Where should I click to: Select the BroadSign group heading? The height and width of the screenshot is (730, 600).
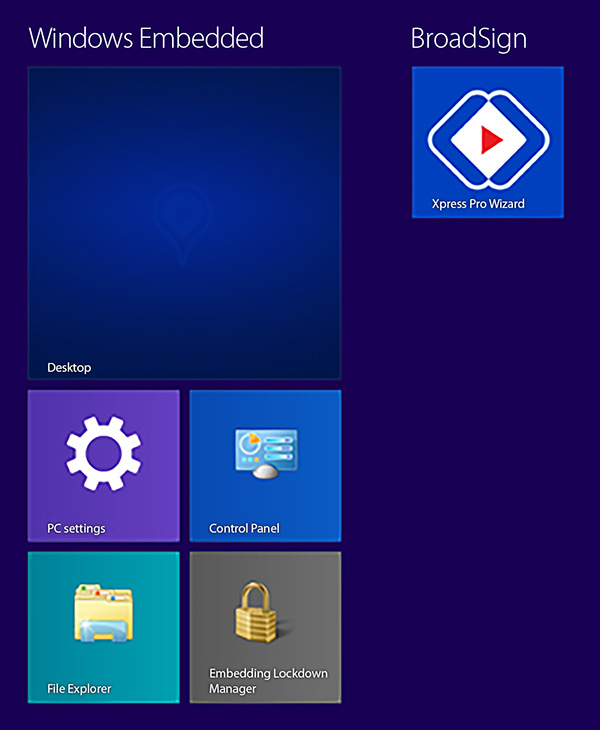pos(469,39)
